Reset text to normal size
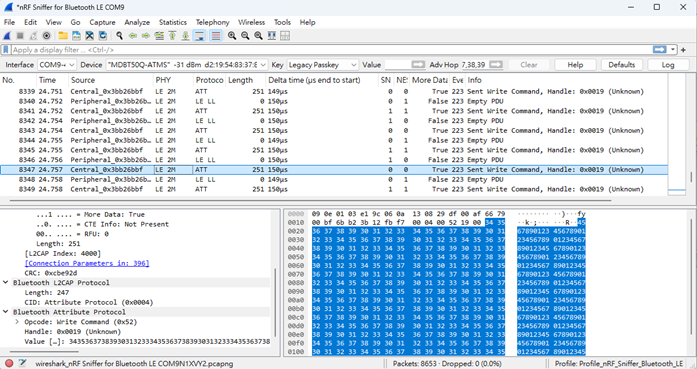Screen dimensions: 697x369 pos(259,36)
